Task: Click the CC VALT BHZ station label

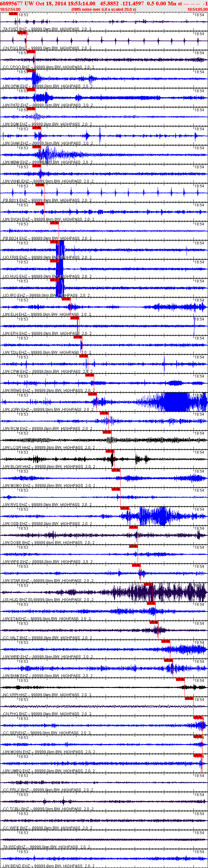Action: pos(16,638)
